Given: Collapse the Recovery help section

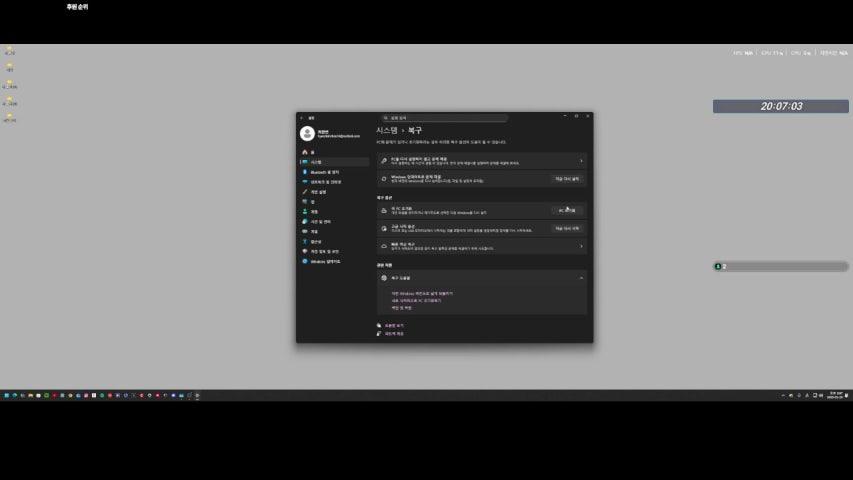Looking at the screenshot, I should tap(581, 278).
